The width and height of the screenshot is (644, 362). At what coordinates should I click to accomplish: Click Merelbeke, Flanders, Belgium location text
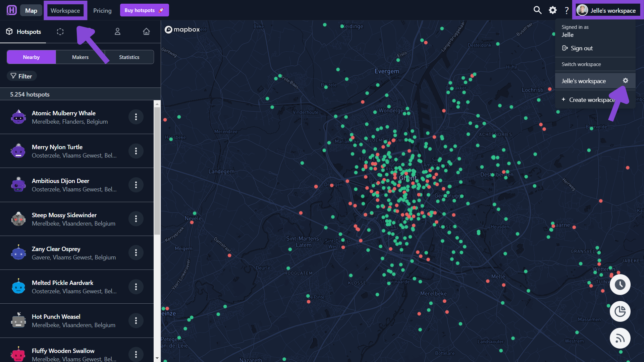[70, 121]
